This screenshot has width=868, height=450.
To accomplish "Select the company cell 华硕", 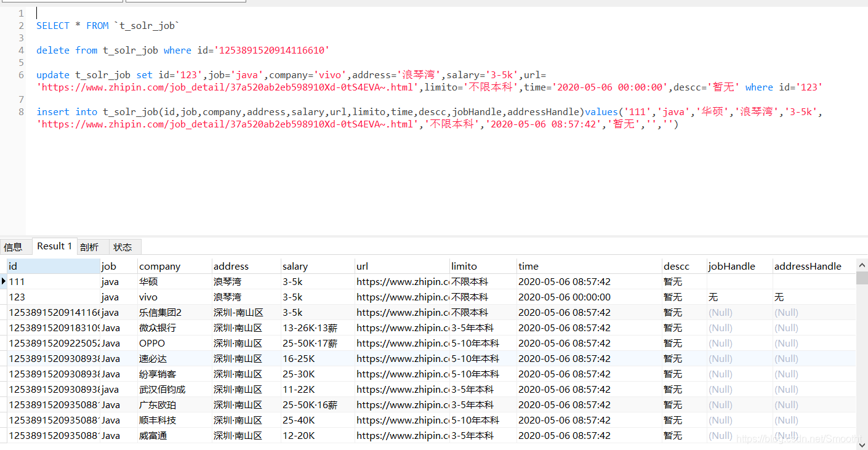I will click(175, 281).
